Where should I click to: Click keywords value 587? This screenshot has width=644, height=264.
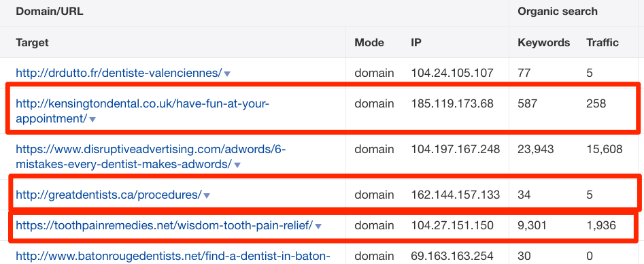pyautogui.click(x=527, y=103)
